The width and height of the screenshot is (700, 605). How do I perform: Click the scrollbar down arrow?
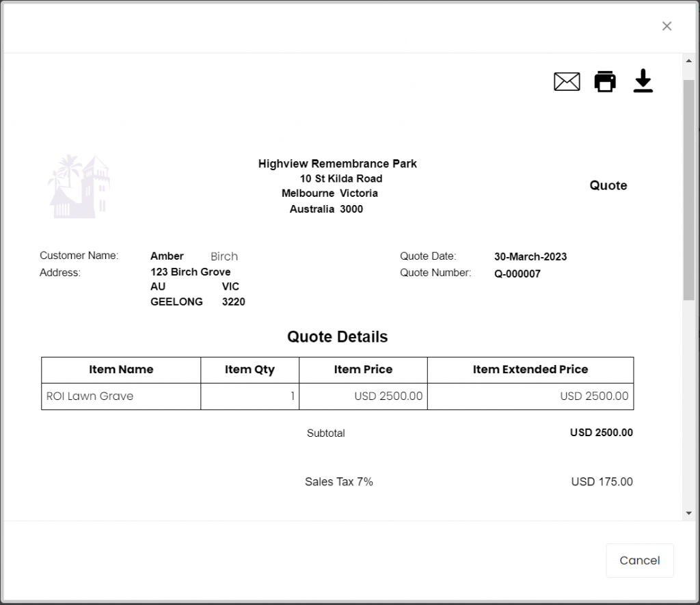(x=689, y=513)
